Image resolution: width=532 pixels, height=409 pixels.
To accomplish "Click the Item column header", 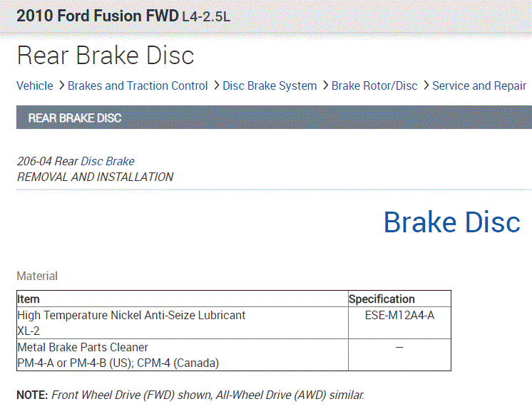I will pyautogui.click(x=29, y=299).
